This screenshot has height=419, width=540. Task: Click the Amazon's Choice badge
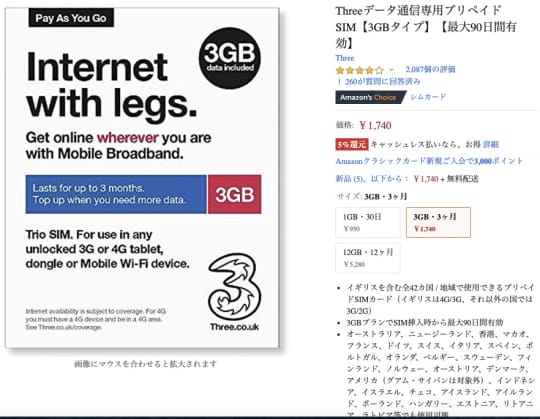[x=371, y=97]
